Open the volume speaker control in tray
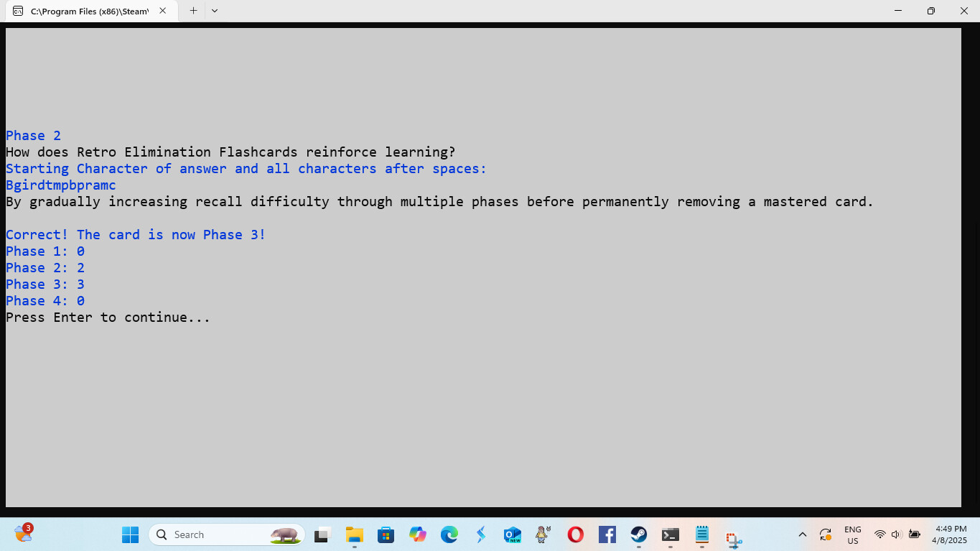The height and width of the screenshot is (551, 980). pyautogui.click(x=896, y=534)
